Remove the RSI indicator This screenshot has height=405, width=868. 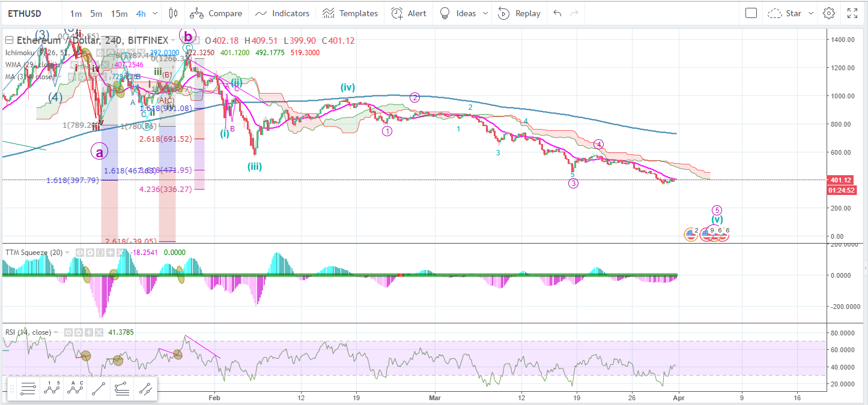99,332
